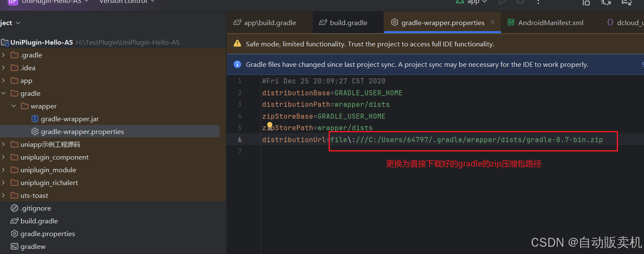Image resolution: width=644 pixels, height=254 pixels.
Task: Click the Safe mode warning icon
Action: [x=237, y=44]
